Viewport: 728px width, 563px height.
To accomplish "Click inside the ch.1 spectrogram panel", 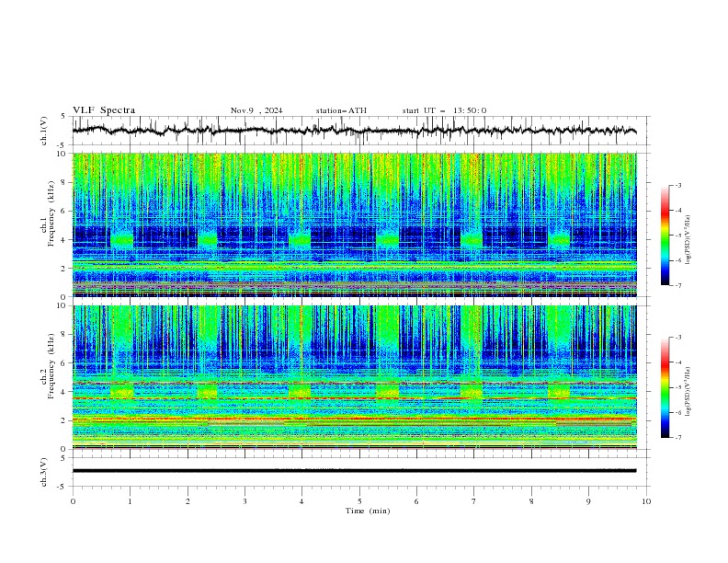I will click(x=354, y=224).
